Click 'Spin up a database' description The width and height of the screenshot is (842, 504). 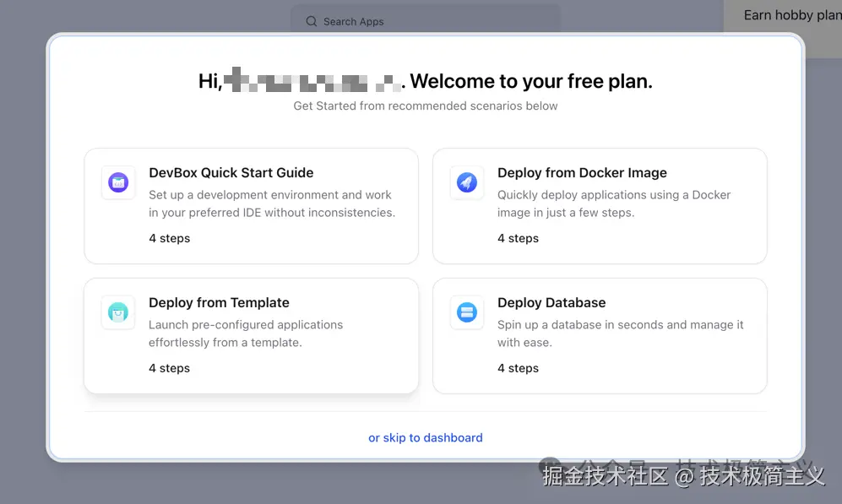click(620, 333)
